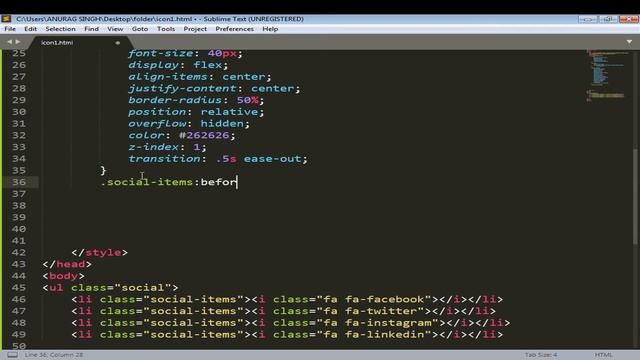Click the minimap code preview

pos(606,76)
